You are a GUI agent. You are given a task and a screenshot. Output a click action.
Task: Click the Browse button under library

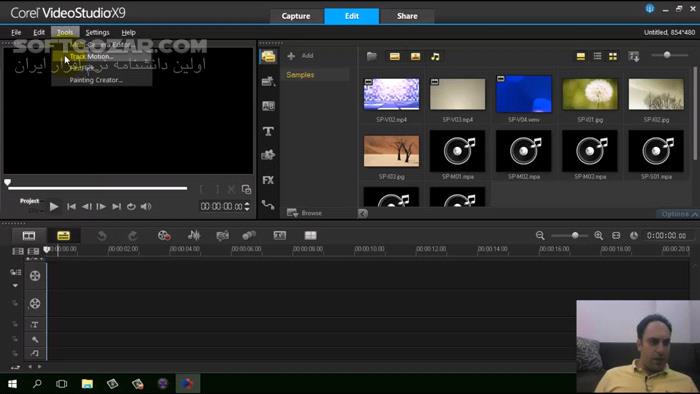point(304,213)
